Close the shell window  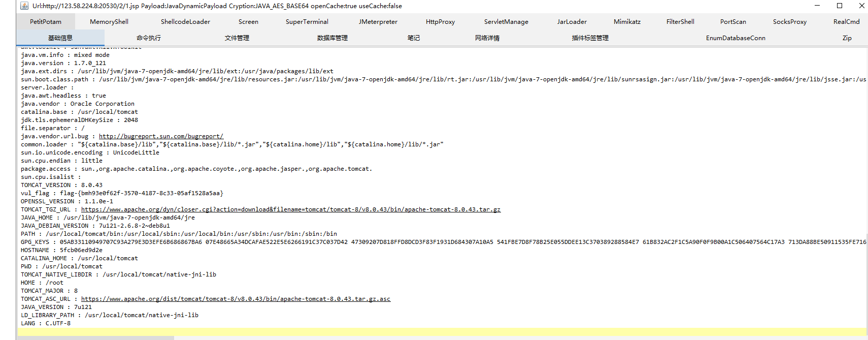(x=861, y=6)
